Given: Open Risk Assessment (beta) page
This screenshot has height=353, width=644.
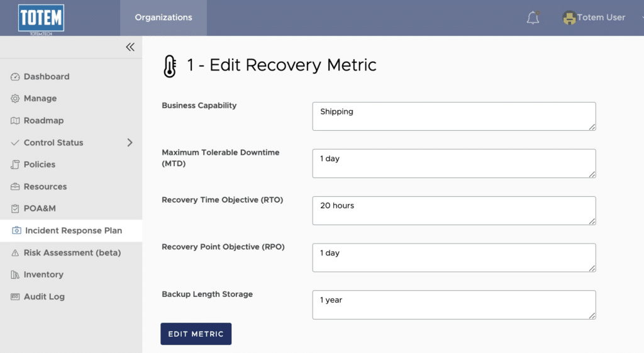Looking at the screenshot, I should [x=72, y=253].
